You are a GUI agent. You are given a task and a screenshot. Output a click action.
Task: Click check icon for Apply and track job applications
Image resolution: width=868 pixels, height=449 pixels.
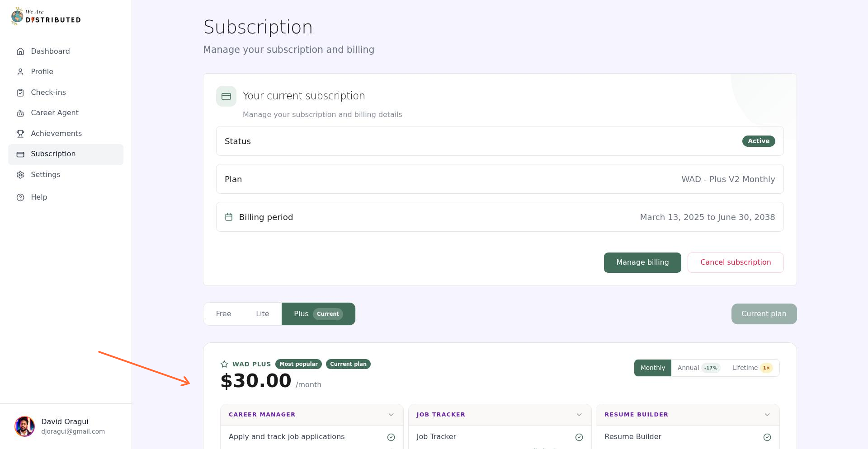391,437
